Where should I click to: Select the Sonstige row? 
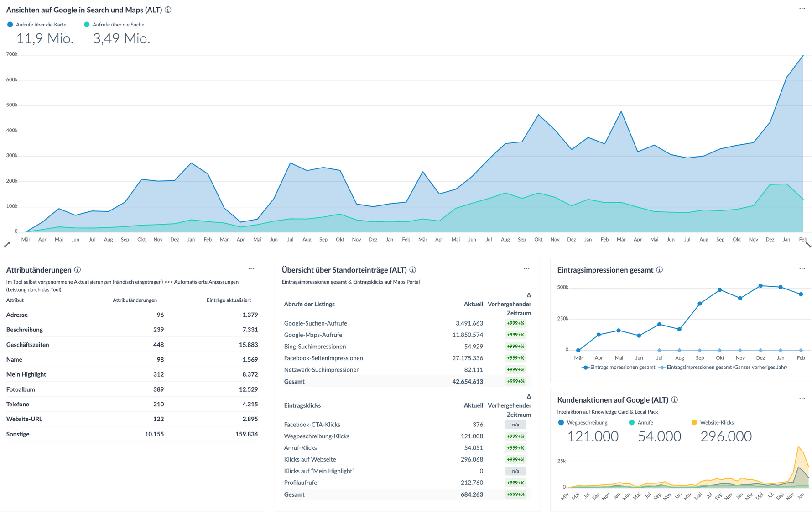tap(132, 434)
